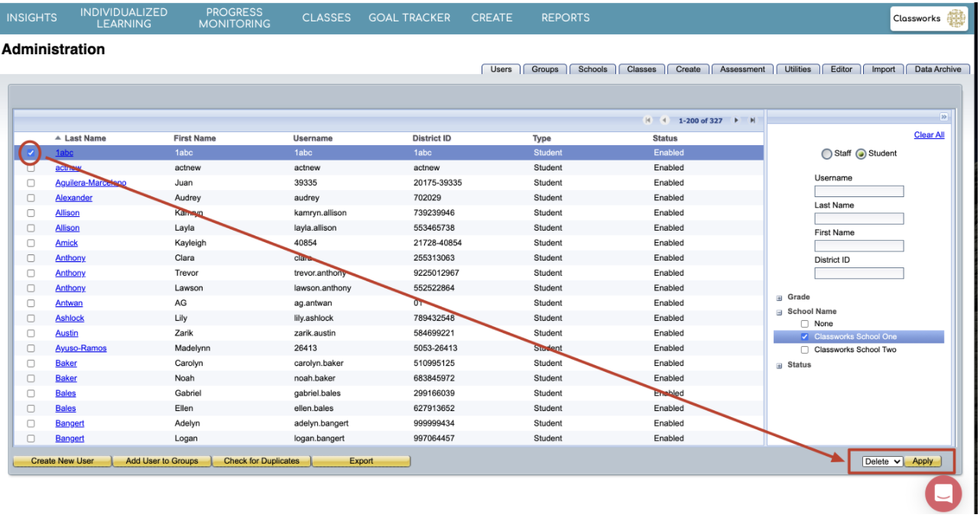Viewport: 980px width, 518px height.
Task: Open the chat support bubble
Action: (943, 493)
